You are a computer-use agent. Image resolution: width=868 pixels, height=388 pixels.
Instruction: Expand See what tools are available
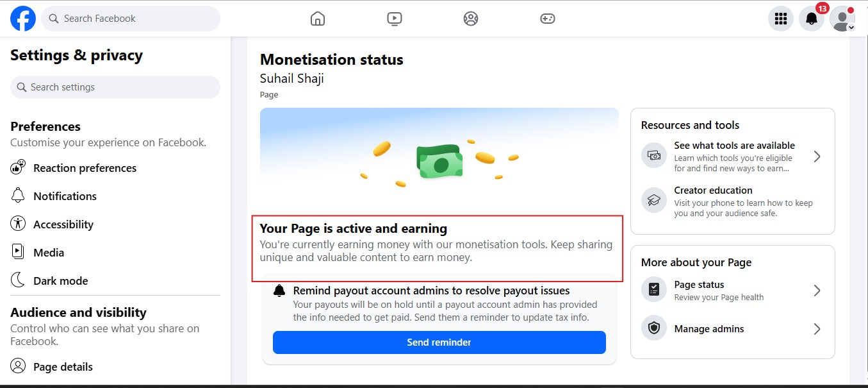[817, 156]
